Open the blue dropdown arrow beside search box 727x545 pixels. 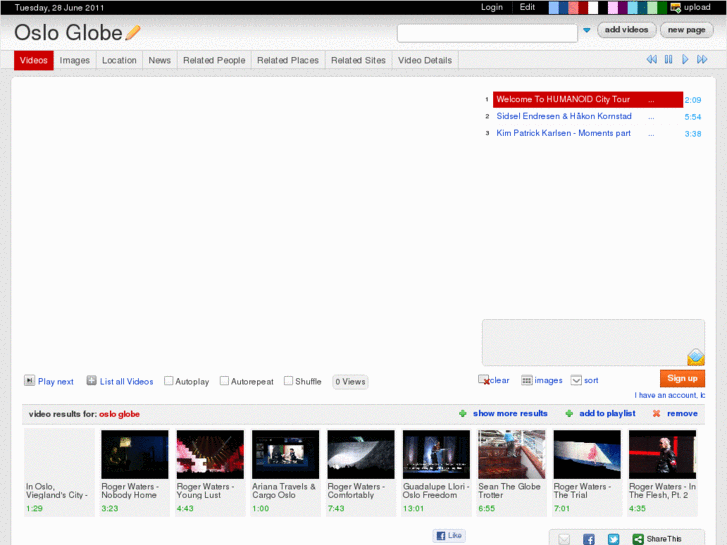587,30
